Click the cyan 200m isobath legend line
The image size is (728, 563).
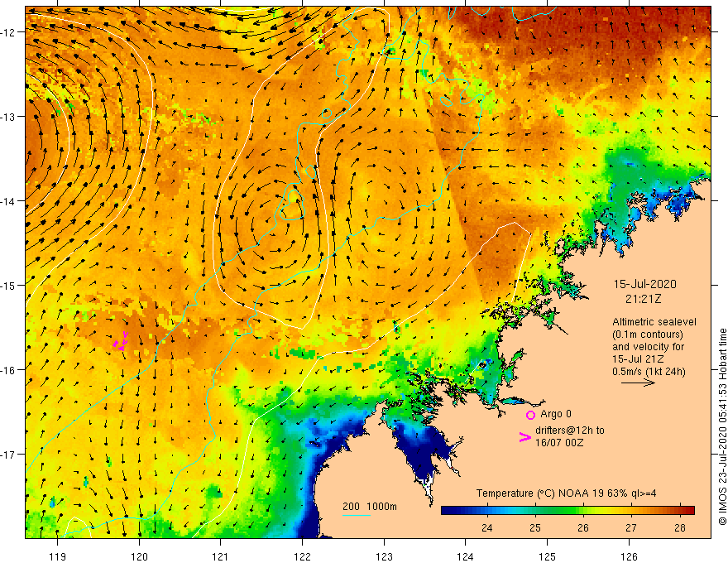pyautogui.click(x=356, y=515)
